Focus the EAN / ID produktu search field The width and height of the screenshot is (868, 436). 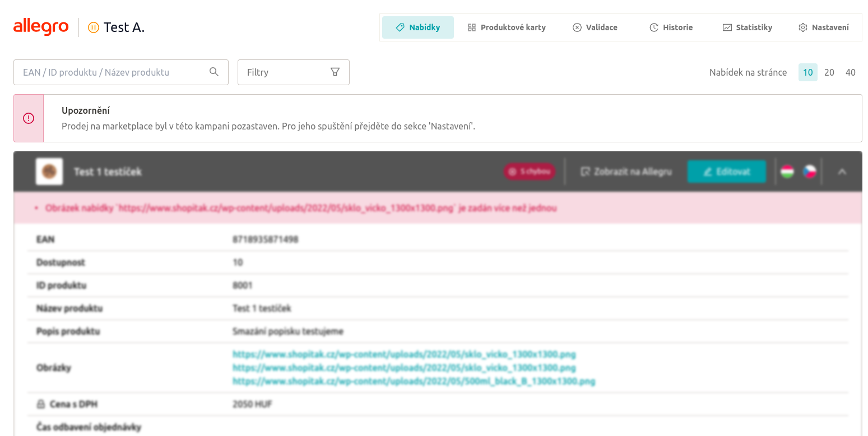(x=112, y=72)
